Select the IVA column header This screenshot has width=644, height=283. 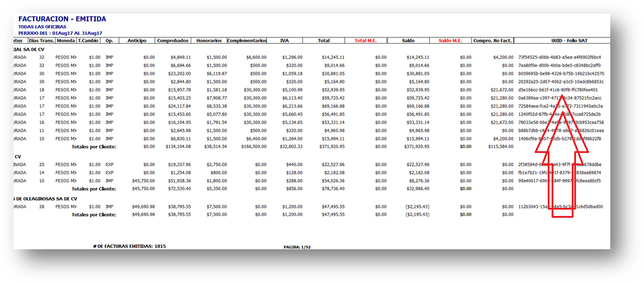click(284, 41)
